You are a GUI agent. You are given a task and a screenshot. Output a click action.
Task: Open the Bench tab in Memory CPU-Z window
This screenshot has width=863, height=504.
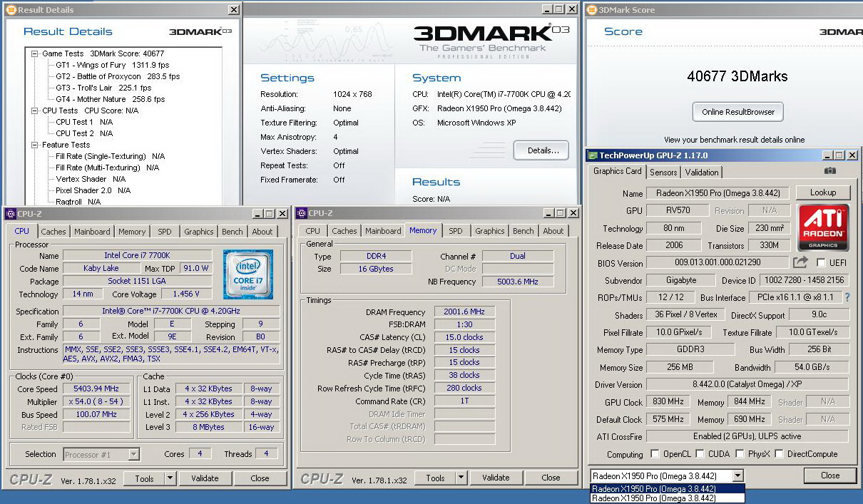[x=524, y=231]
